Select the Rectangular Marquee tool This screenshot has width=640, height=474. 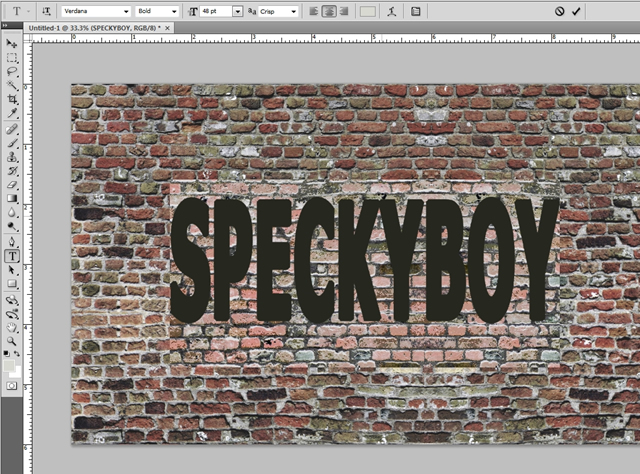point(11,57)
